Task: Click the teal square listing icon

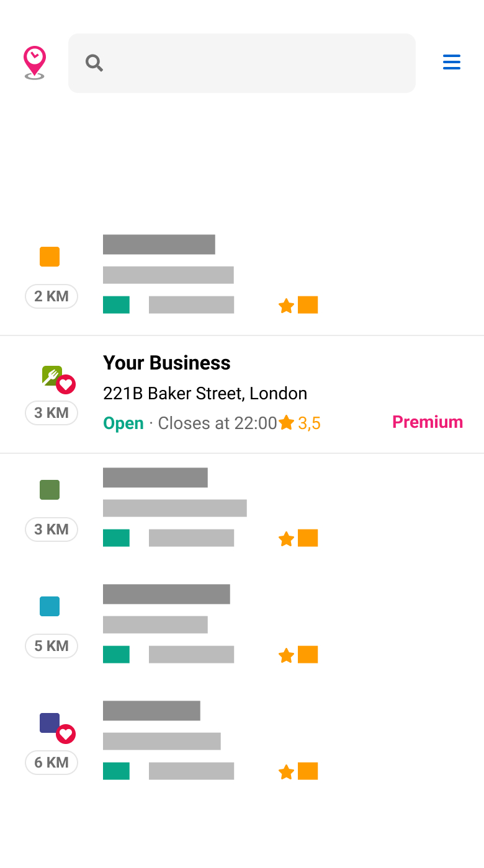Action: 50,606
